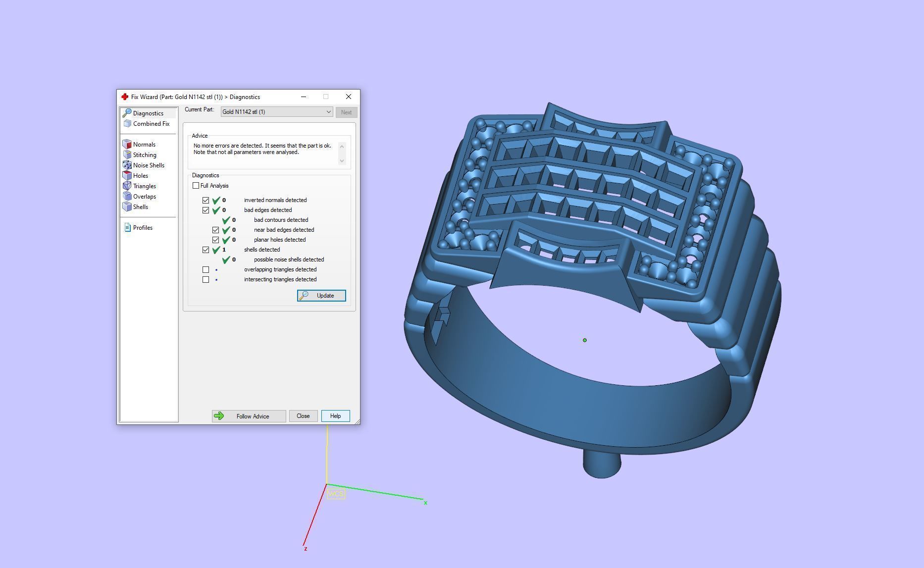
Task: Click the Normals cube icon
Action: (x=127, y=145)
